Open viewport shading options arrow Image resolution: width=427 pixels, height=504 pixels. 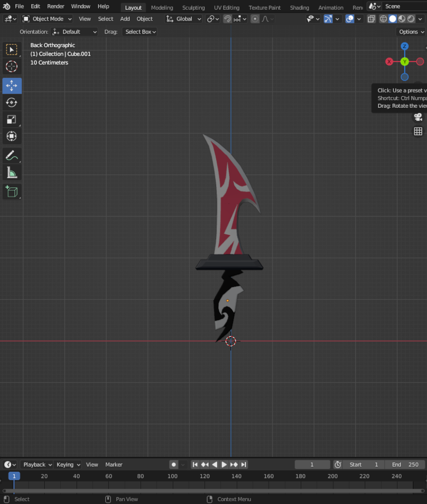pyautogui.click(x=420, y=19)
